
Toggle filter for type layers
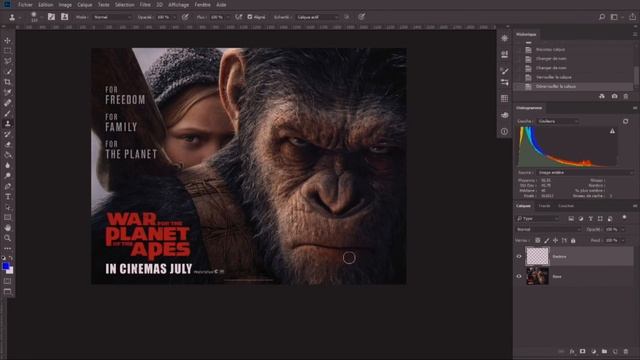[591, 219]
